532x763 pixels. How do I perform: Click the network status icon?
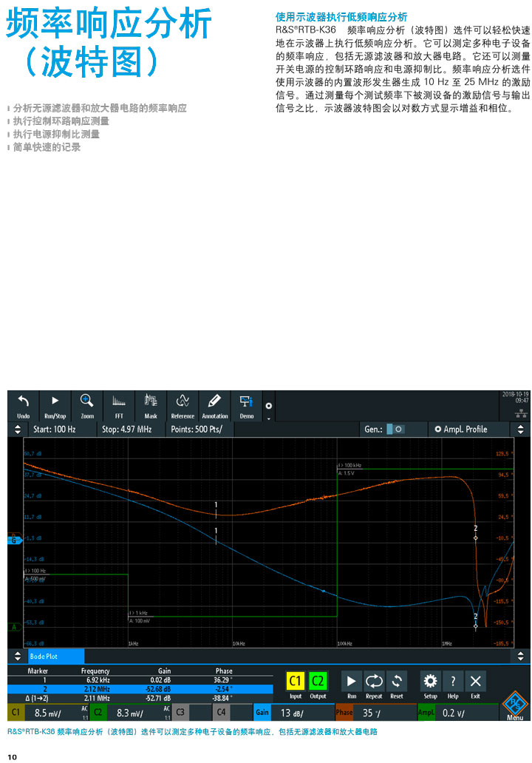point(521,413)
